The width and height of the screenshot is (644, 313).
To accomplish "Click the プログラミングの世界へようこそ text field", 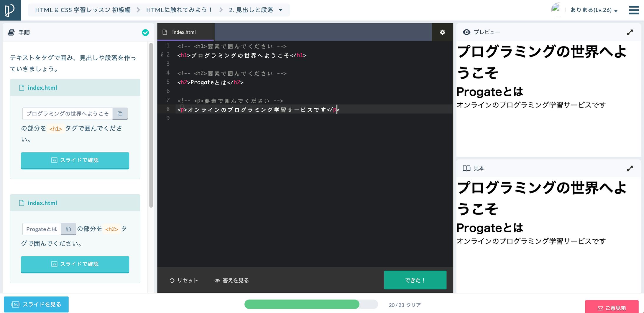I will point(68,114).
